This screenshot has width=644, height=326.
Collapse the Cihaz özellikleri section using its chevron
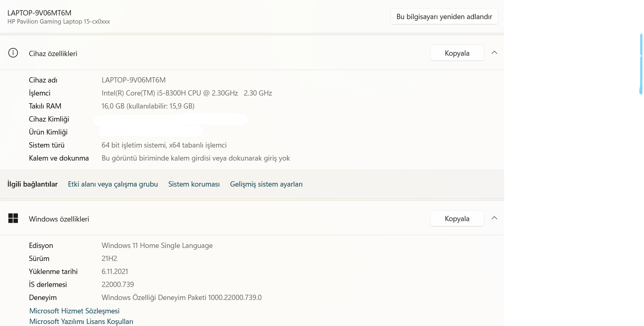[494, 53]
